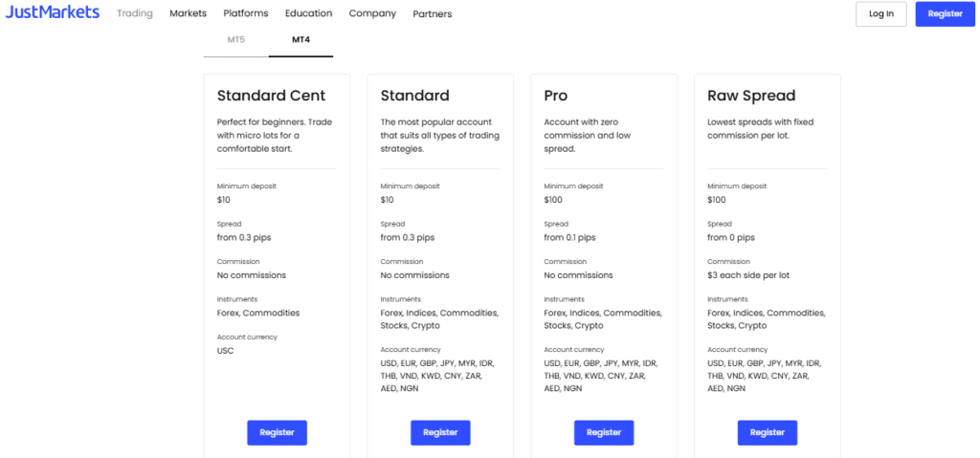Click currency list in Standard card
The width and height of the screenshot is (980, 458).
point(437,376)
